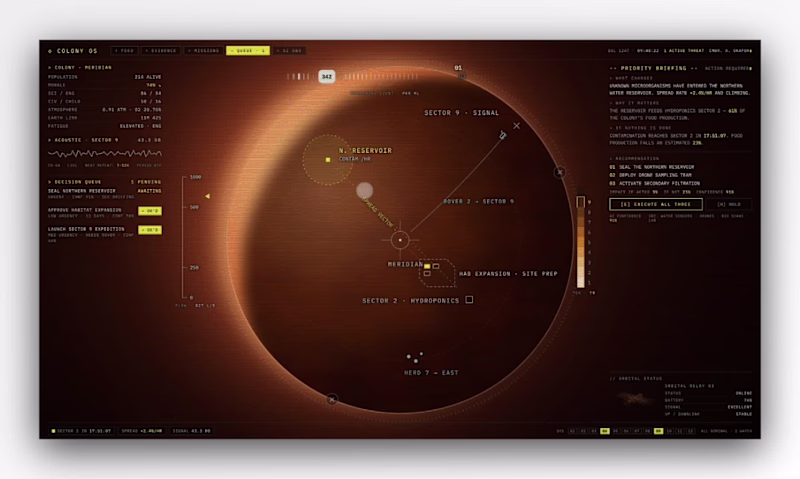Click the Earth Link row
800x479 pixels.
(x=105, y=118)
